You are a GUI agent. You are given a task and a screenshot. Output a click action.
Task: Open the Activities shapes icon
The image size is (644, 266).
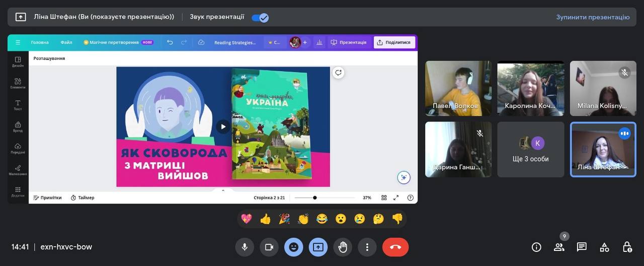[x=604, y=247]
